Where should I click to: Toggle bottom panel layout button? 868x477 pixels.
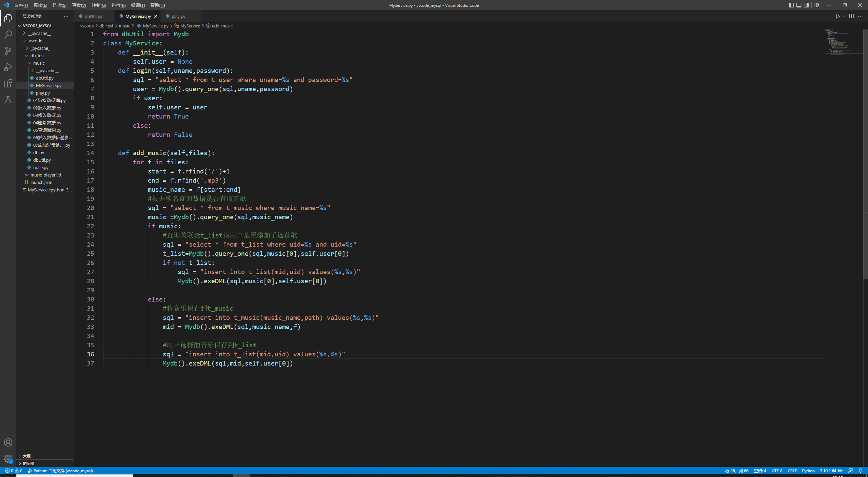(x=799, y=5)
